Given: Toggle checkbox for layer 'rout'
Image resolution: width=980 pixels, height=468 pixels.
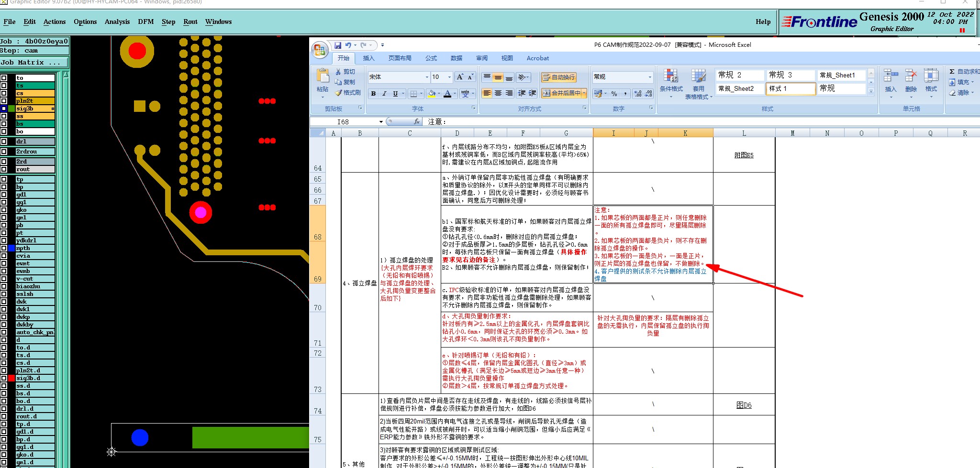Looking at the screenshot, I should tap(4, 169).
